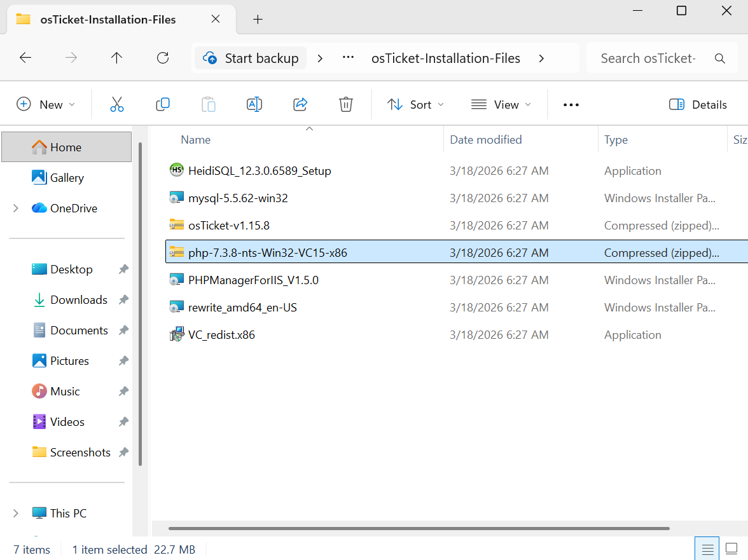The height and width of the screenshot is (560, 748).
Task: Refresh the folder view
Action: pyautogui.click(x=163, y=58)
